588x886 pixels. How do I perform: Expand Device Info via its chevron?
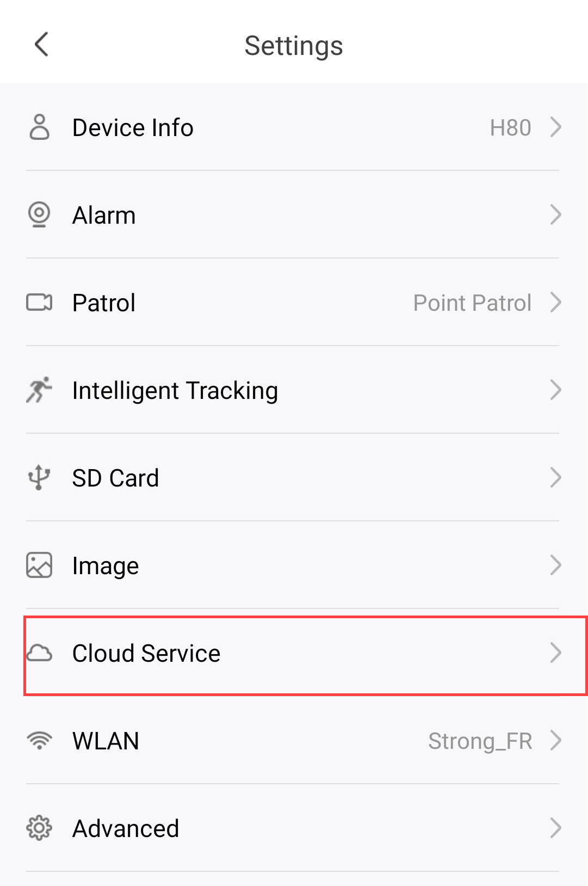coord(555,127)
